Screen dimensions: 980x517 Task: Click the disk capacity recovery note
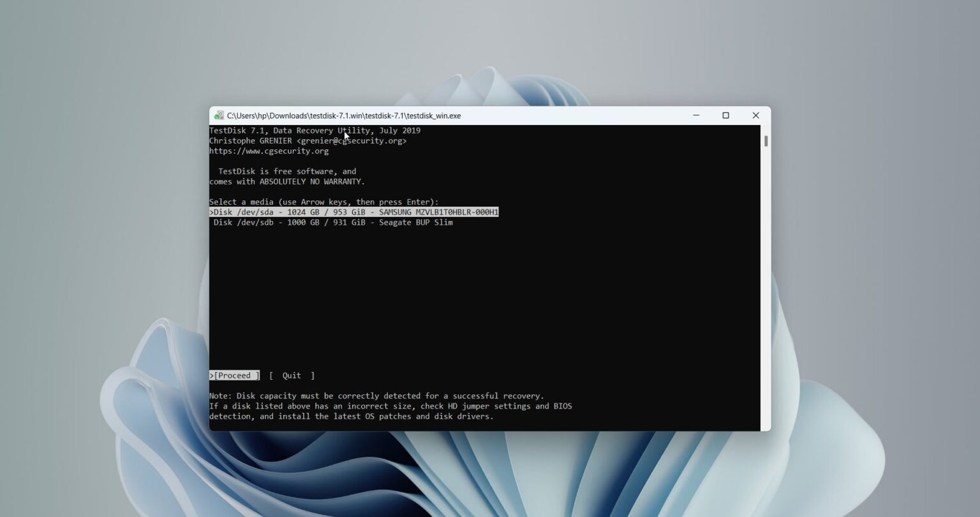click(376, 396)
